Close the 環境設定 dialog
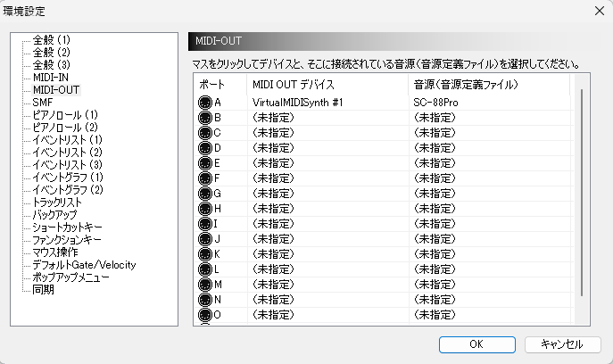The height and width of the screenshot is (364, 613). [x=600, y=11]
